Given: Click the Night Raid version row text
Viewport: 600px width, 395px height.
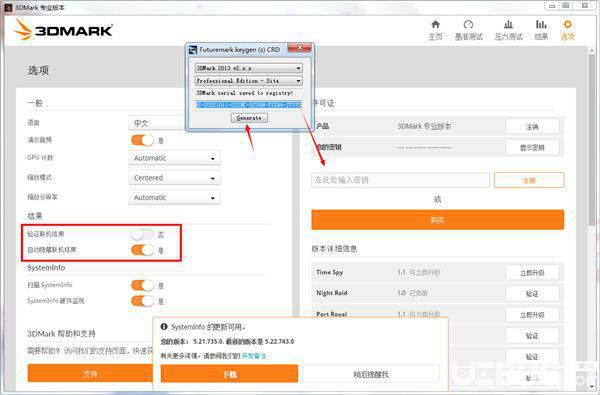Looking at the screenshot, I should [412, 293].
